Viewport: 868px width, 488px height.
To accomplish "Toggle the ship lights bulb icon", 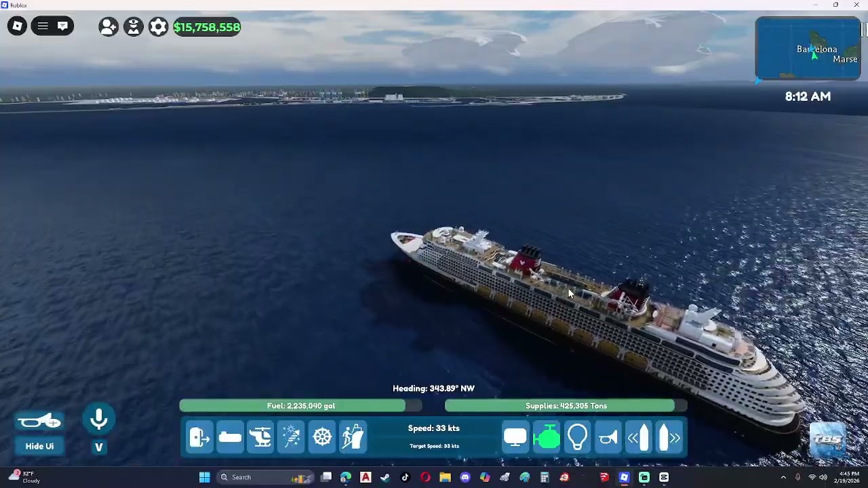I will tap(577, 437).
